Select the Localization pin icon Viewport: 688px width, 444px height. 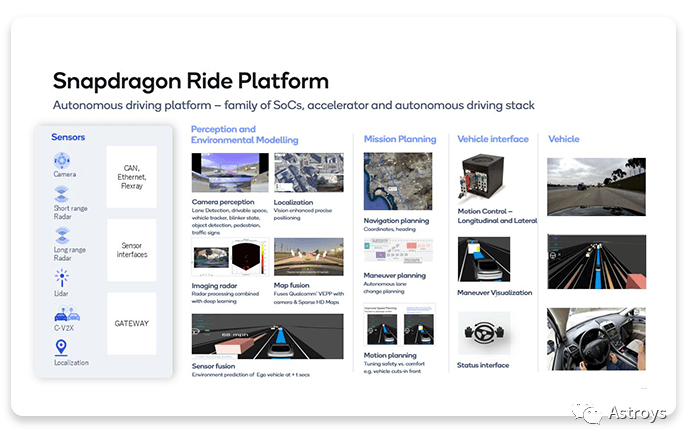click(62, 348)
